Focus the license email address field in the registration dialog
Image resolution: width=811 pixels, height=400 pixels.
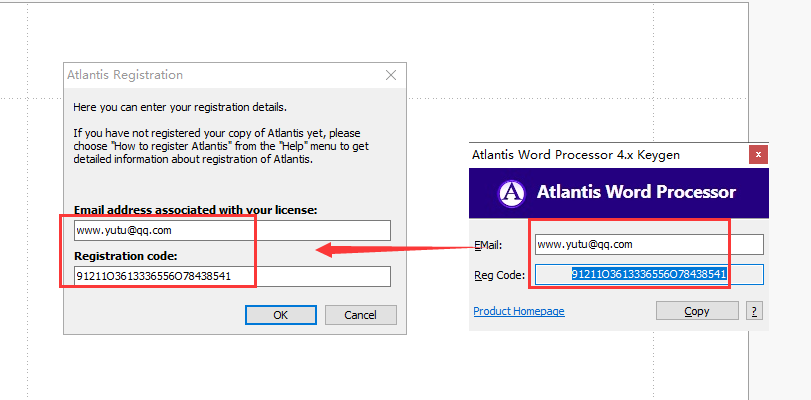pyautogui.click(x=230, y=231)
